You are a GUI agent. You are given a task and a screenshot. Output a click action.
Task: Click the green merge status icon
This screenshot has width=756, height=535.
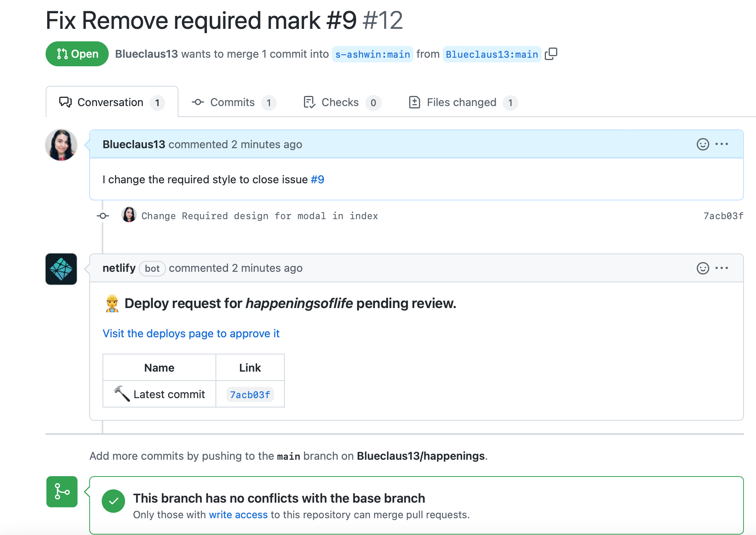click(62, 492)
